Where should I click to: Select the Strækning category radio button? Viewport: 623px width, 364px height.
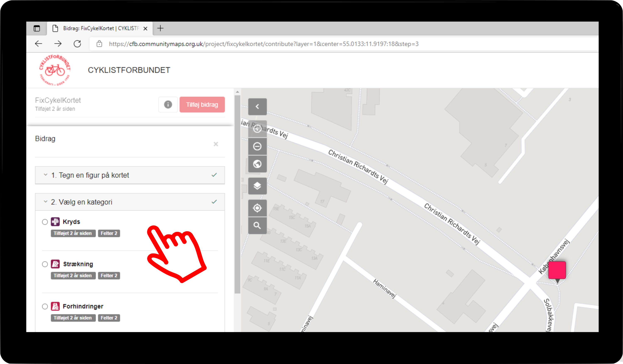pyautogui.click(x=45, y=264)
